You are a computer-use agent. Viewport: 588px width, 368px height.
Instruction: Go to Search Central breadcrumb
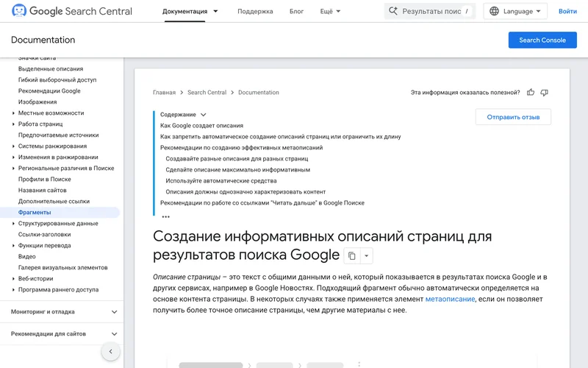[207, 93]
